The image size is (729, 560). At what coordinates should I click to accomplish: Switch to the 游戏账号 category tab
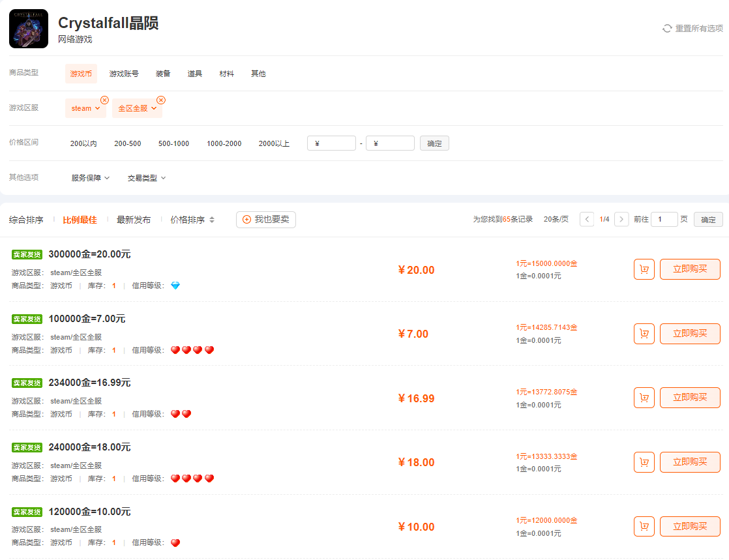[123, 74]
